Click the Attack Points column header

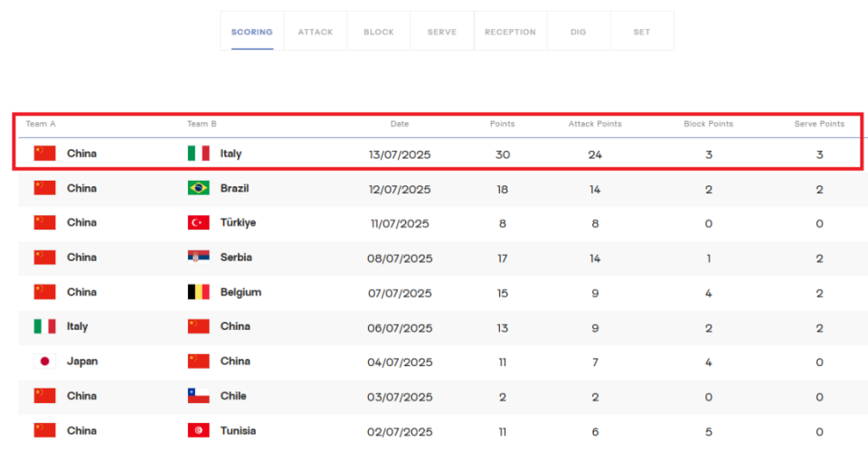pos(595,124)
